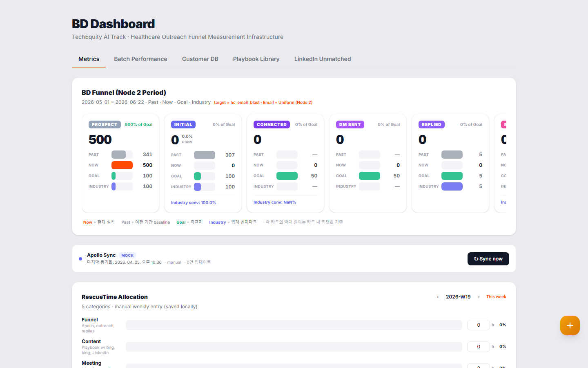
Task: Switch to the Metrics tab
Action: click(89, 59)
